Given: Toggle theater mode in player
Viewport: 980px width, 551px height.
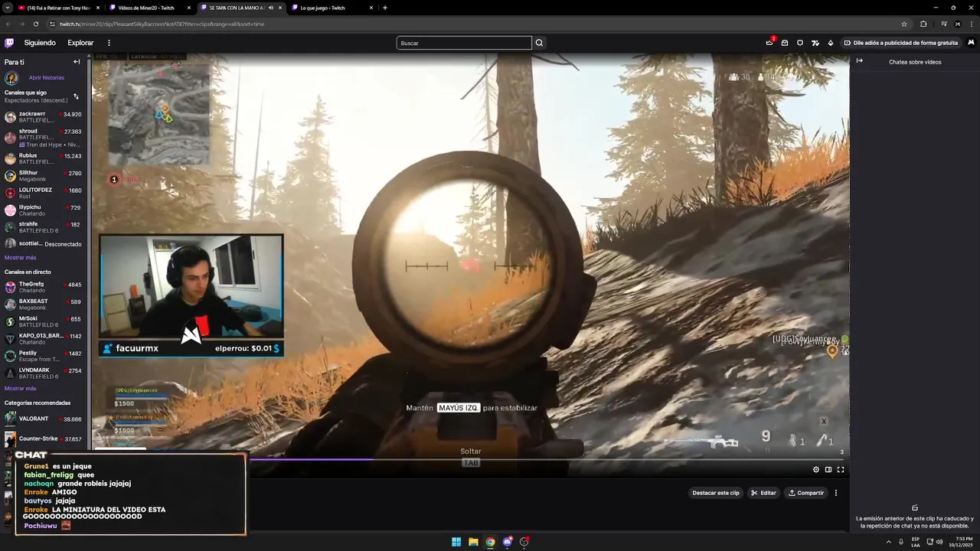Looking at the screenshot, I should click(x=828, y=470).
